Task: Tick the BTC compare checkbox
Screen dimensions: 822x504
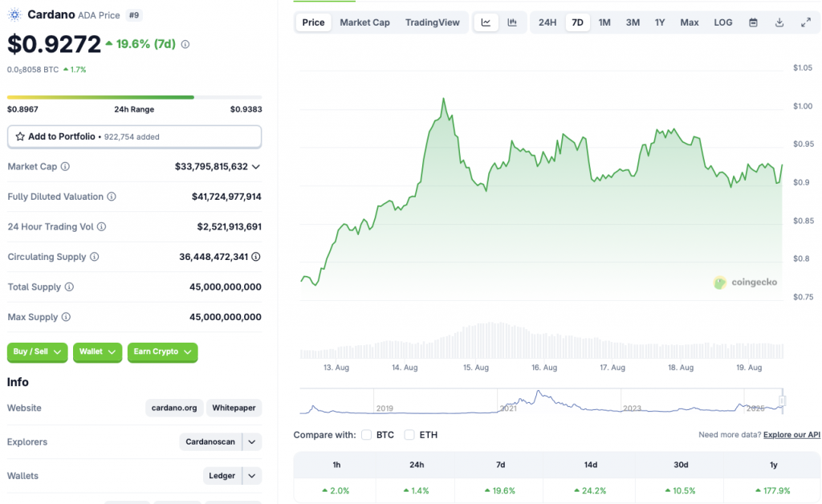Action: click(366, 435)
